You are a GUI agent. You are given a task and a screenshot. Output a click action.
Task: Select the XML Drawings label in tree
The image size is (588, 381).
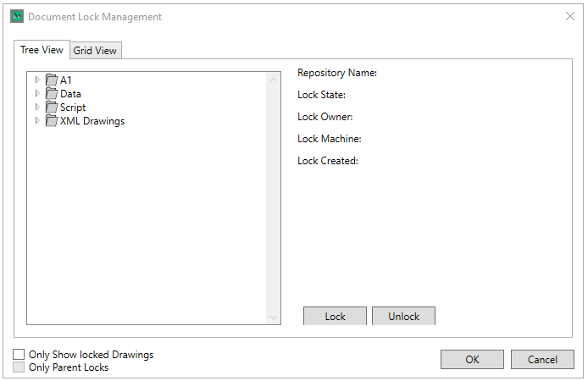tap(92, 121)
